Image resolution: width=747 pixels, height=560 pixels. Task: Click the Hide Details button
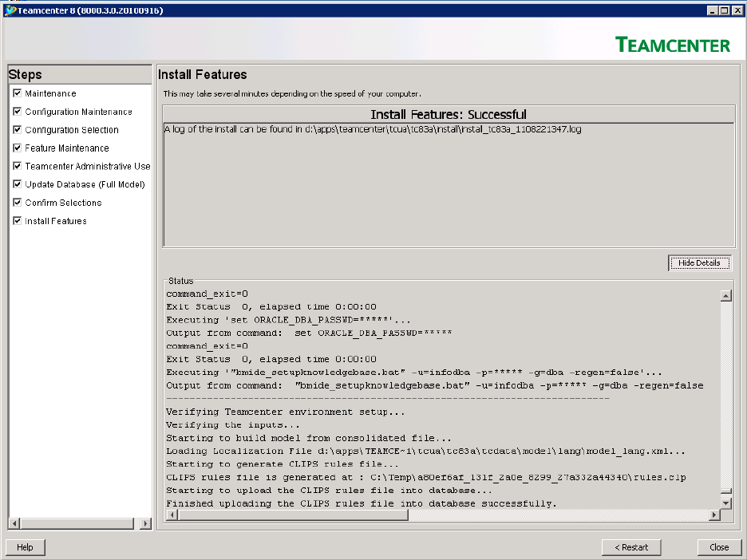(x=699, y=263)
